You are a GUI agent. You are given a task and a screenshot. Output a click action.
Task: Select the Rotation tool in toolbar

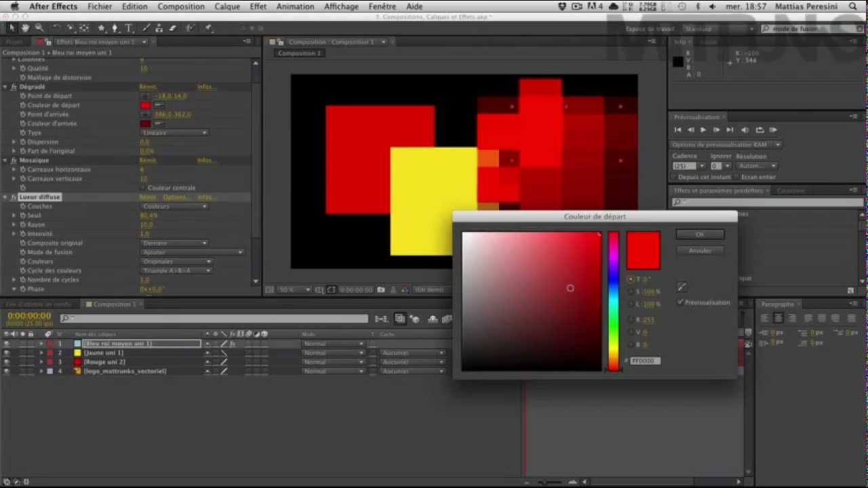(57, 28)
